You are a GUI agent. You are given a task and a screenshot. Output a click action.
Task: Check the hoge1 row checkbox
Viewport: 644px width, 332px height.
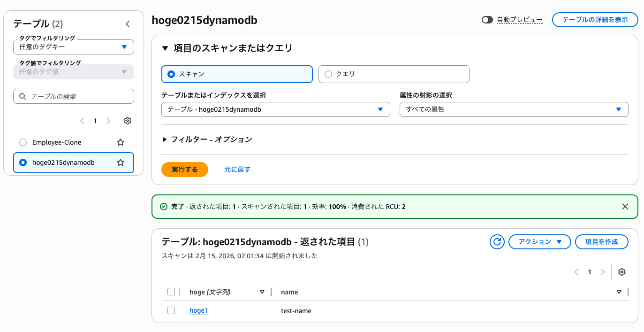point(171,310)
